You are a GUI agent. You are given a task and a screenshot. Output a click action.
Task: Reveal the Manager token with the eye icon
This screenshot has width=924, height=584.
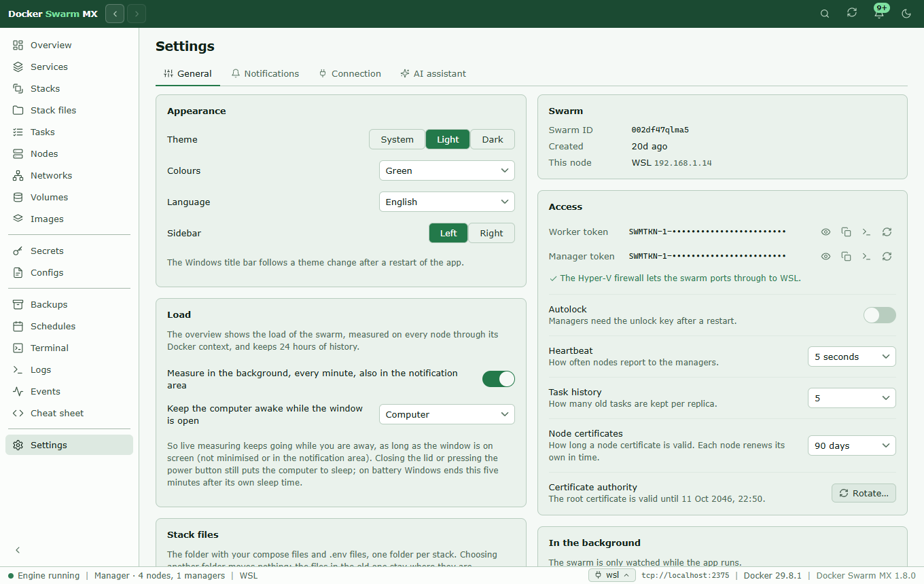(825, 257)
